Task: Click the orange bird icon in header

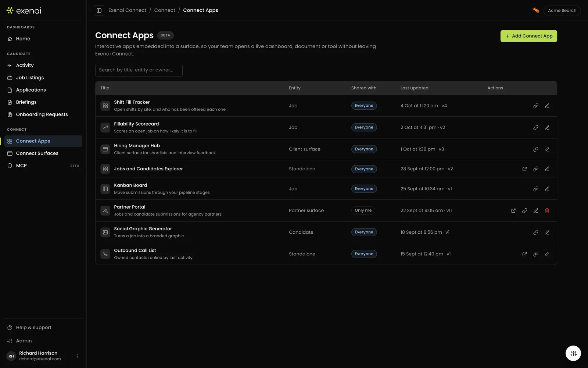Action: [x=536, y=10]
